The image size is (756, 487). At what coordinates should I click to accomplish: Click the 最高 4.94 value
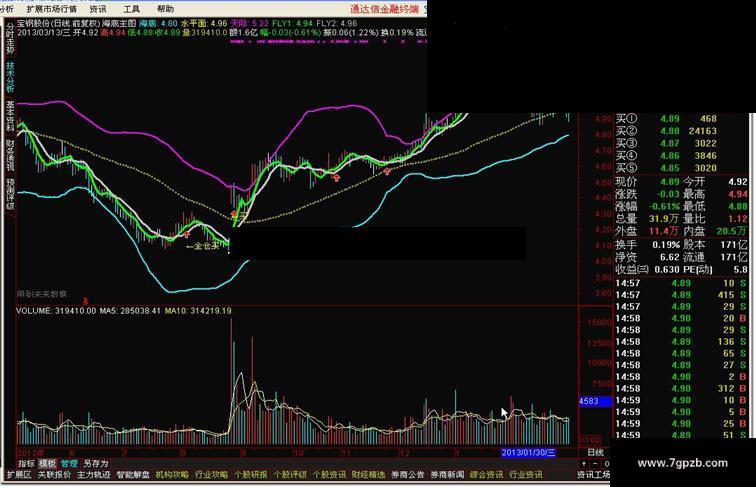738,194
